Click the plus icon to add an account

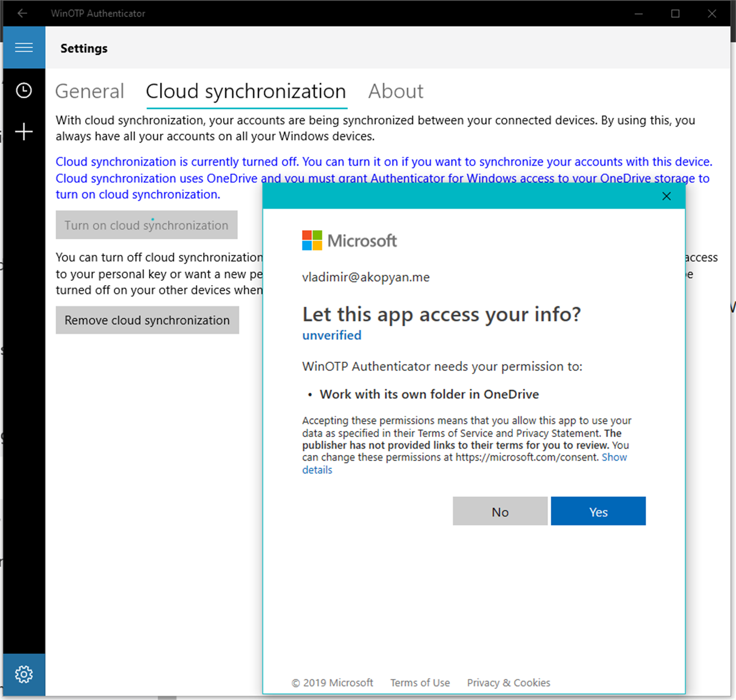[x=24, y=131]
